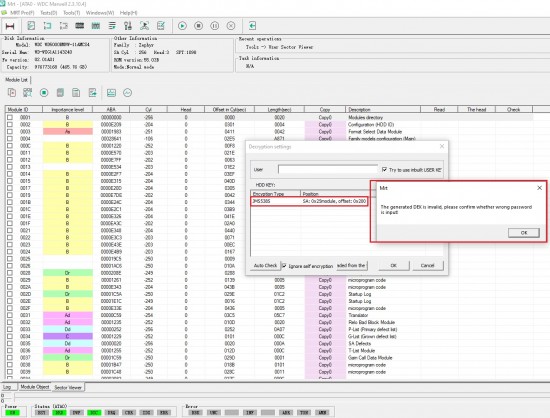Click the grid search icon under Module List
Screen dimensions: 550x418
pos(27,93)
